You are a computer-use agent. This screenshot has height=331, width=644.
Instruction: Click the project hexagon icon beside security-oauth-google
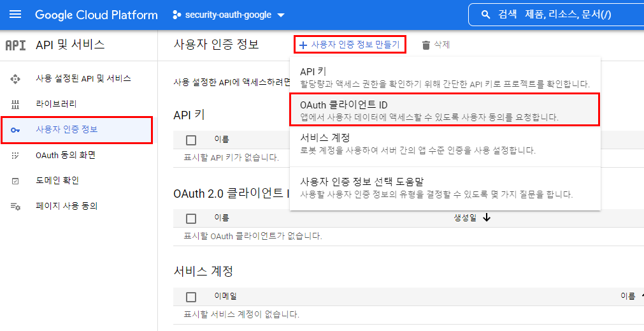[x=176, y=15]
